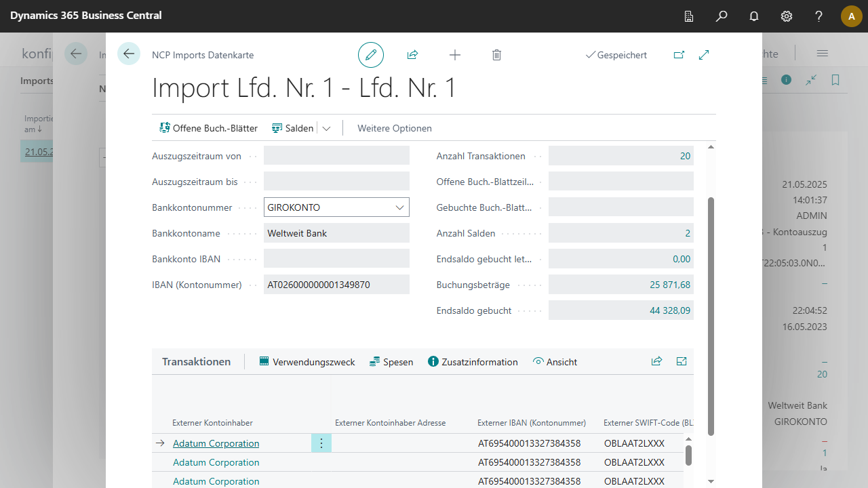The width and height of the screenshot is (868, 488).
Task: Click the share icon in header
Action: point(412,55)
